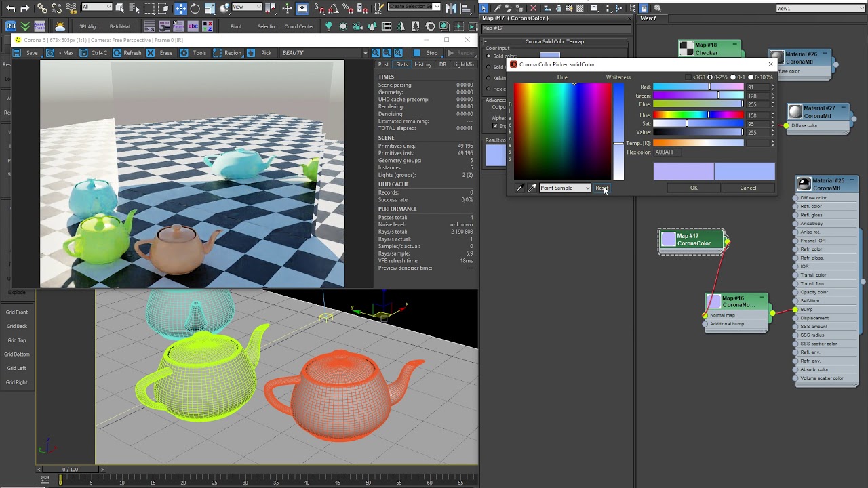Click the light bulb icon in toolbar
868x488 pixels.
click(329, 26)
